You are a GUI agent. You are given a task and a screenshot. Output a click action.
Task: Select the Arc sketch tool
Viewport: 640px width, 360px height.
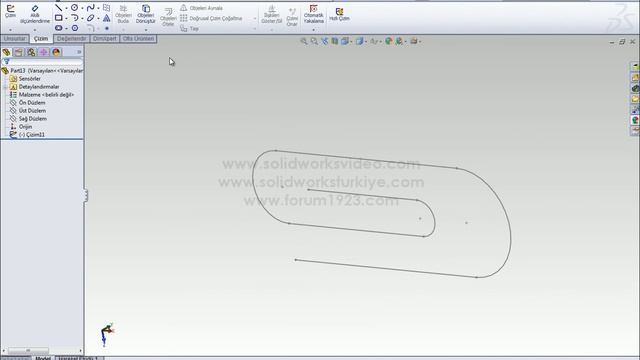click(x=75, y=18)
